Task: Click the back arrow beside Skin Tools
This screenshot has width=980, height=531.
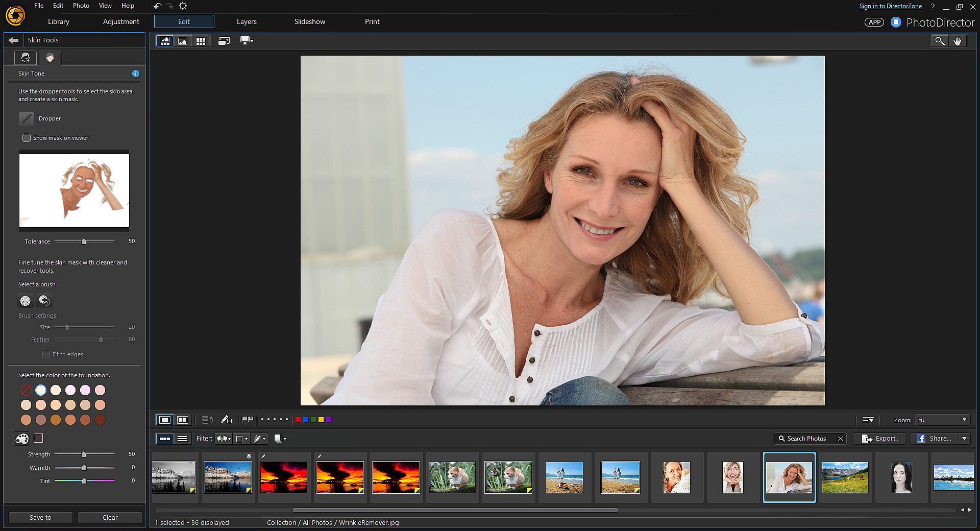Action: (x=14, y=40)
